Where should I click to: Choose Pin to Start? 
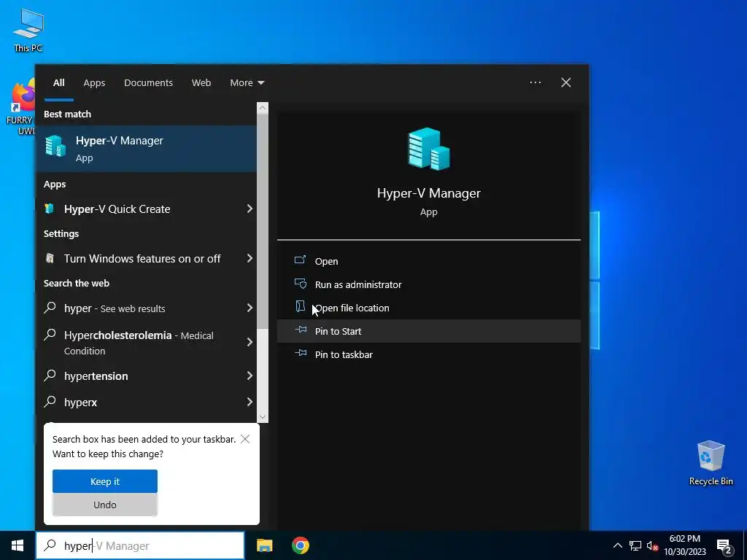[428, 331]
